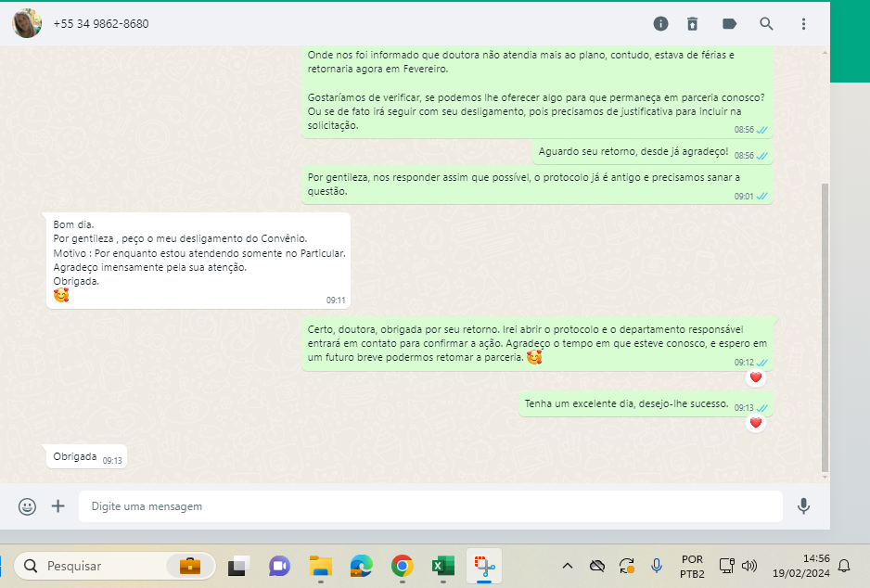Click briefcase icon in search box
This screenshot has width=870, height=588.
point(190,566)
